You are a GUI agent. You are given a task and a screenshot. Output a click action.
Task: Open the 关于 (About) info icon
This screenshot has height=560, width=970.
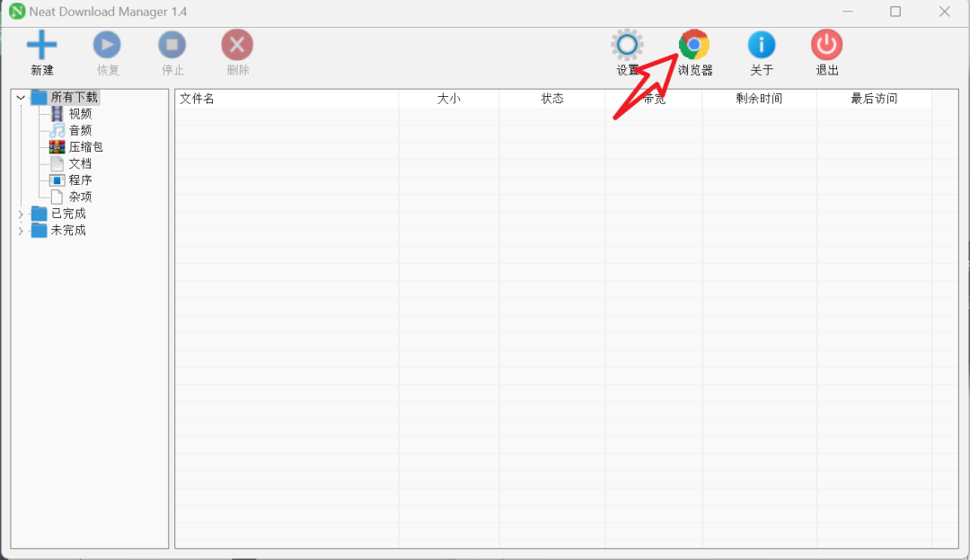coord(762,45)
